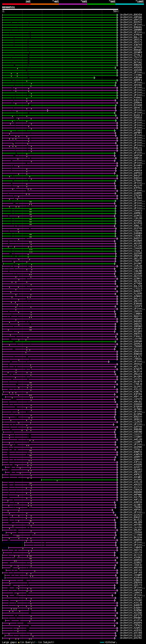Click hit UniRef100_Q29NY1
This screenshot has height=644, width=146.
click(x=131, y=278)
